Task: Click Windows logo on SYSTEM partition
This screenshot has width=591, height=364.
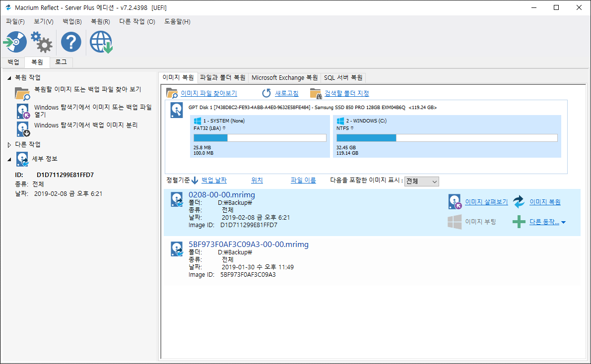Action: [197, 121]
